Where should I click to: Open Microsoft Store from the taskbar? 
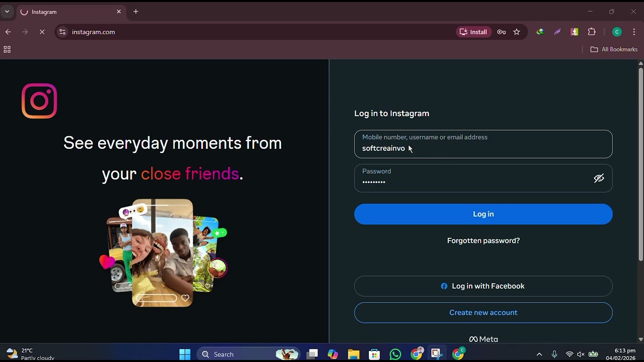tap(374, 354)
